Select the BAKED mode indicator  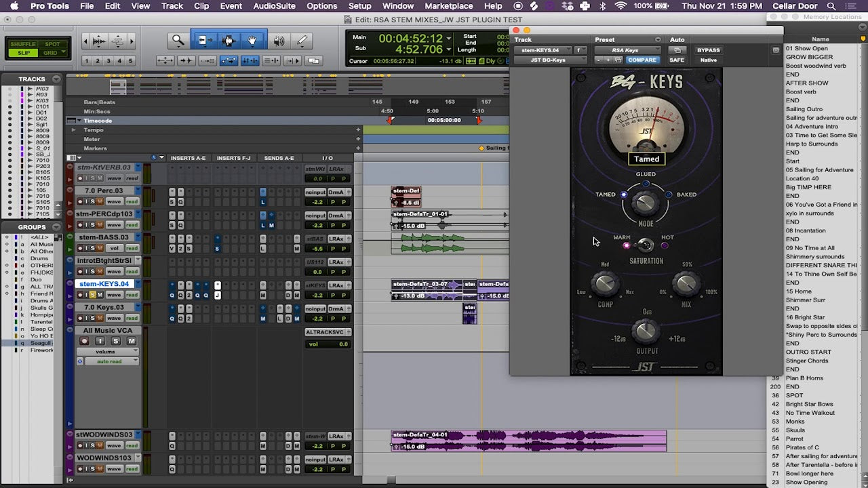pyautogui.click(x=668, y=195)
